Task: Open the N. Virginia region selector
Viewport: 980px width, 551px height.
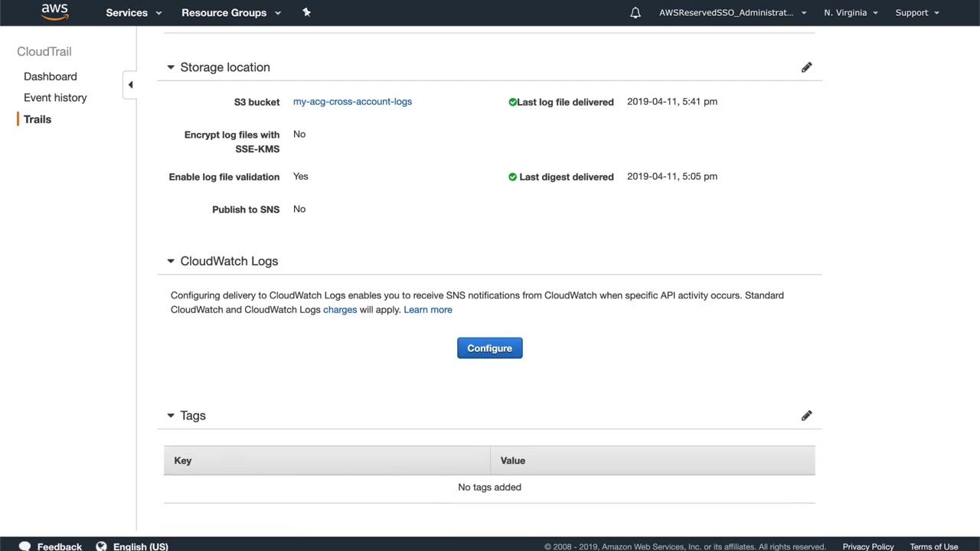Action: [x=851, y=13]
